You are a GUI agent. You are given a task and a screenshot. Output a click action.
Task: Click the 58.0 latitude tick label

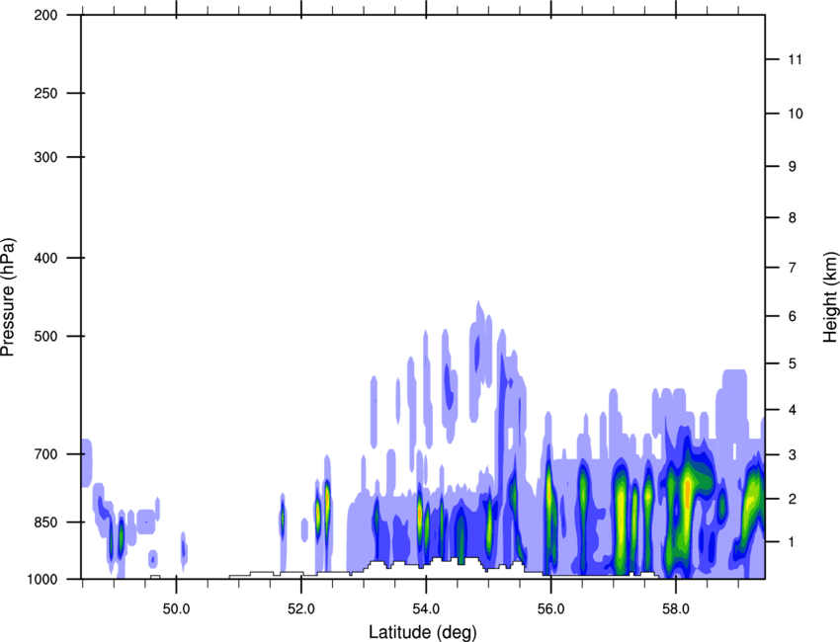click(676, 608)
